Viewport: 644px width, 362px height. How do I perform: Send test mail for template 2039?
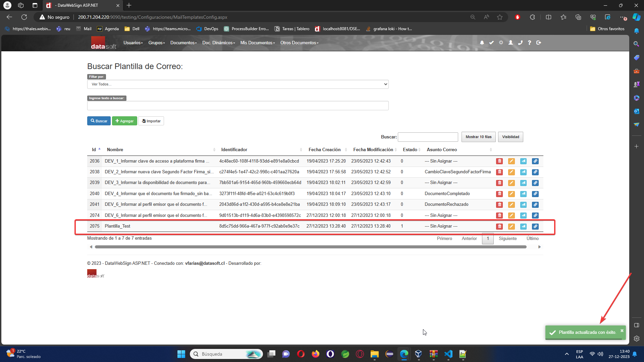point(523,183)
